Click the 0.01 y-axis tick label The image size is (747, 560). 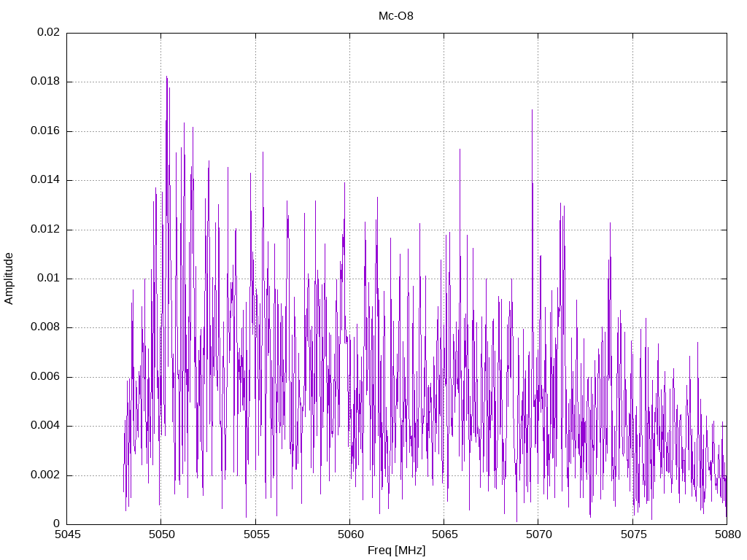[x=49, y=278]
